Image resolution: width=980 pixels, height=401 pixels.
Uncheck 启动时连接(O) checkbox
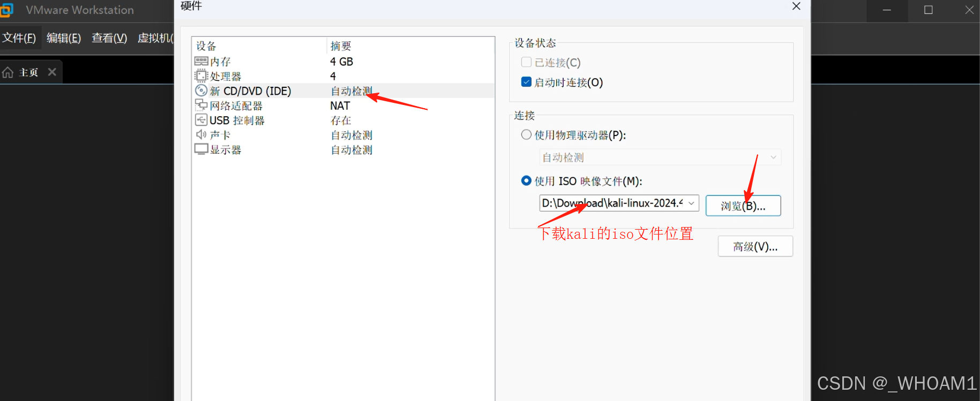(x=526, y=82)
